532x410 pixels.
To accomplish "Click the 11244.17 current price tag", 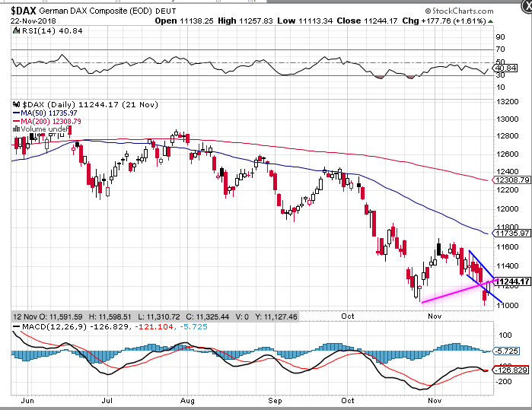I will click(x=510, y=281).
